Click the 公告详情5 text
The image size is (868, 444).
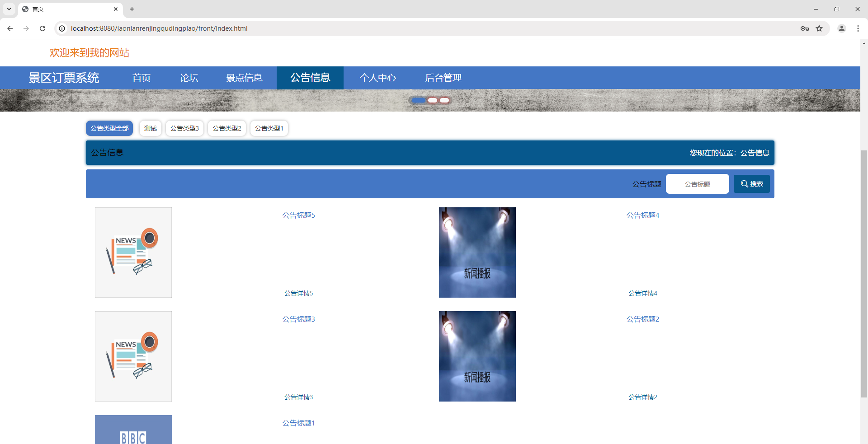click(x=299, y=293)
